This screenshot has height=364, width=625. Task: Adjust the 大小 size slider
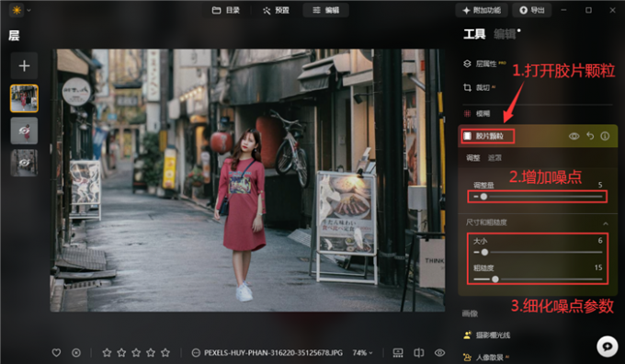click(538, 253)
